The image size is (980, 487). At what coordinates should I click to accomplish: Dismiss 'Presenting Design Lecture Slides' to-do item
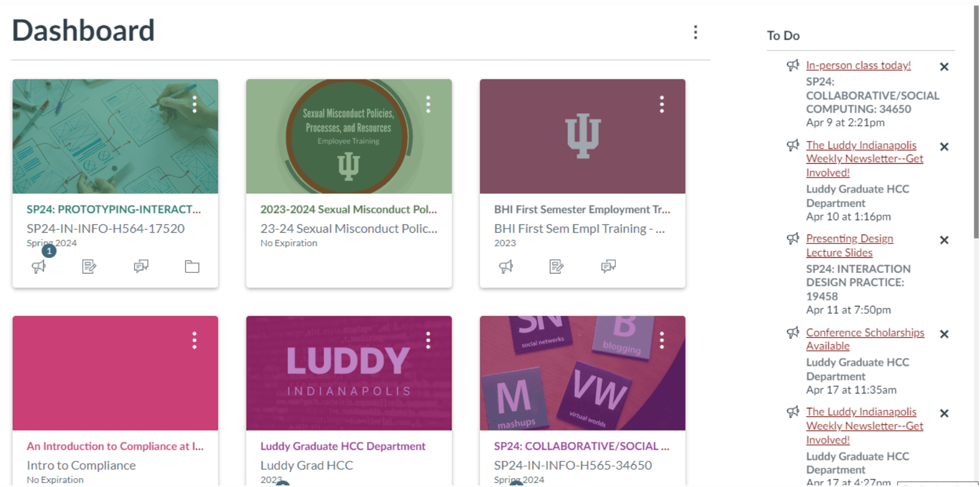(x=944, y=240)
